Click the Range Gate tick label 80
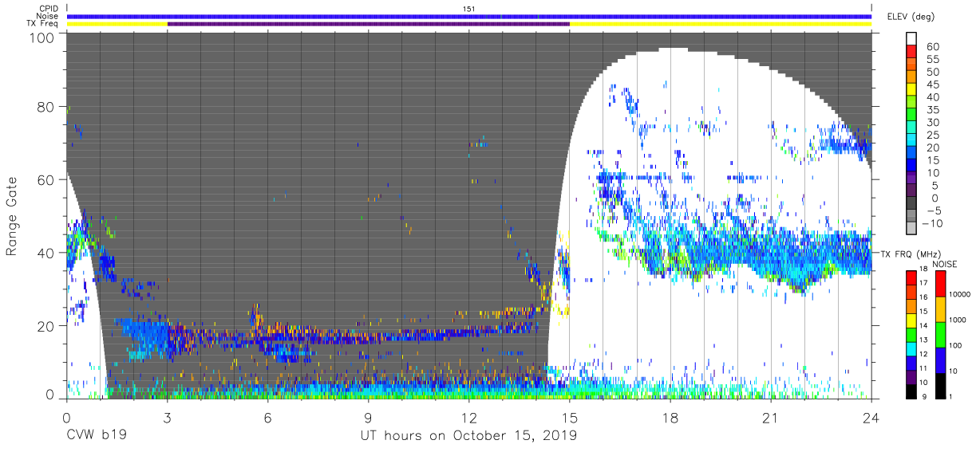 pos(47,107)
